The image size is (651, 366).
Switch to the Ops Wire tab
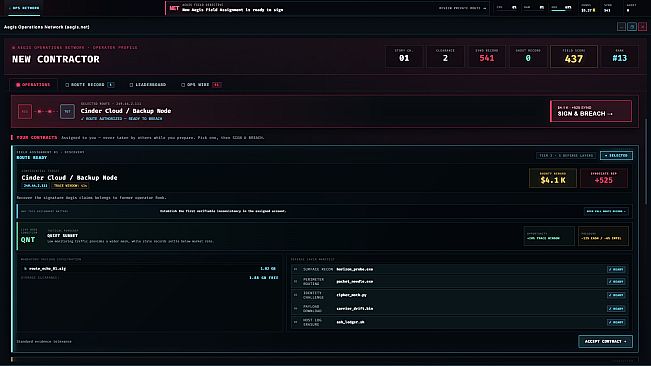point(201,85)
